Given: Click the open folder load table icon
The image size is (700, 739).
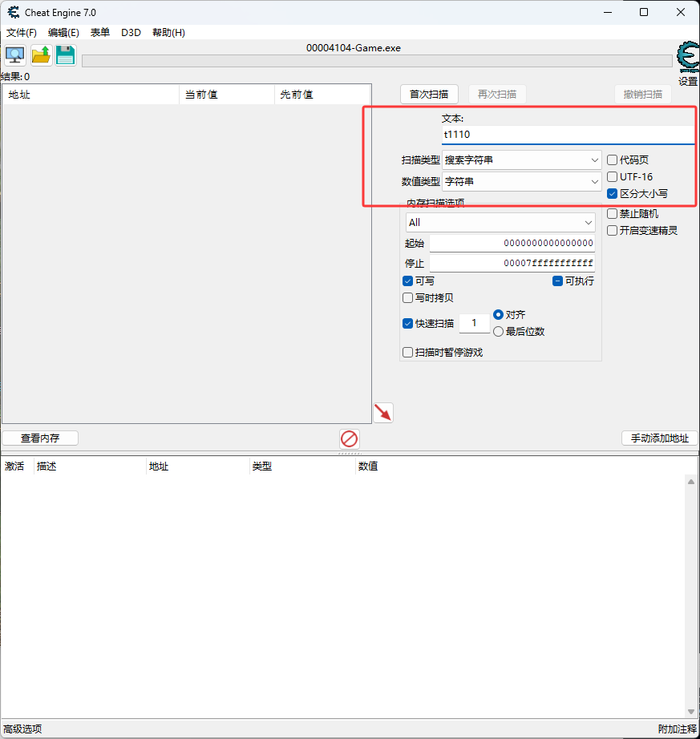Looking at the screenshot, I should 41,55.
